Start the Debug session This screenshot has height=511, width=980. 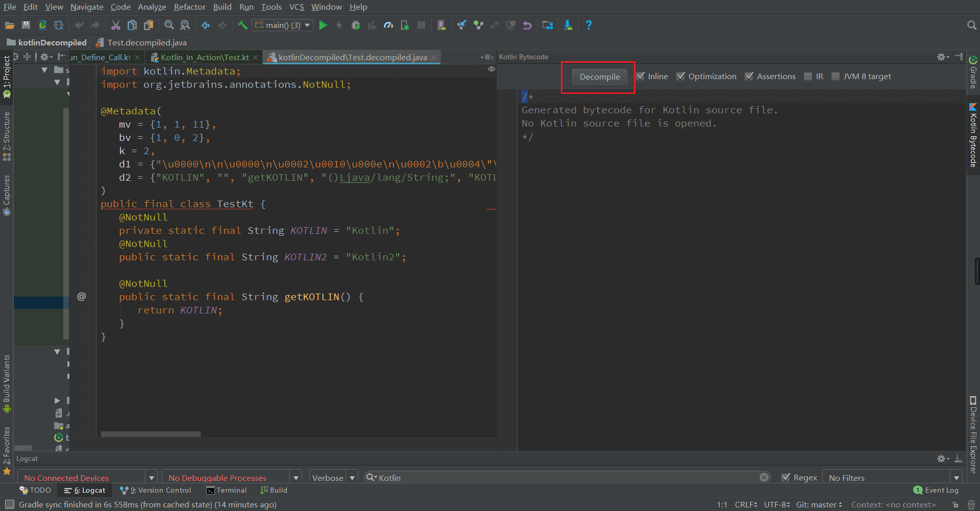click(356, 25)
